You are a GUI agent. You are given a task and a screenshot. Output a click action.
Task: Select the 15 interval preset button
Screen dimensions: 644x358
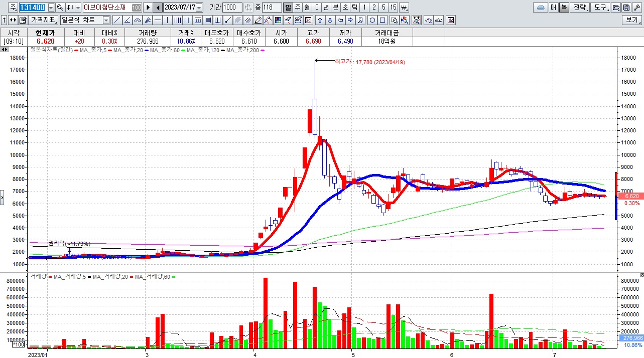coord(394,8)
